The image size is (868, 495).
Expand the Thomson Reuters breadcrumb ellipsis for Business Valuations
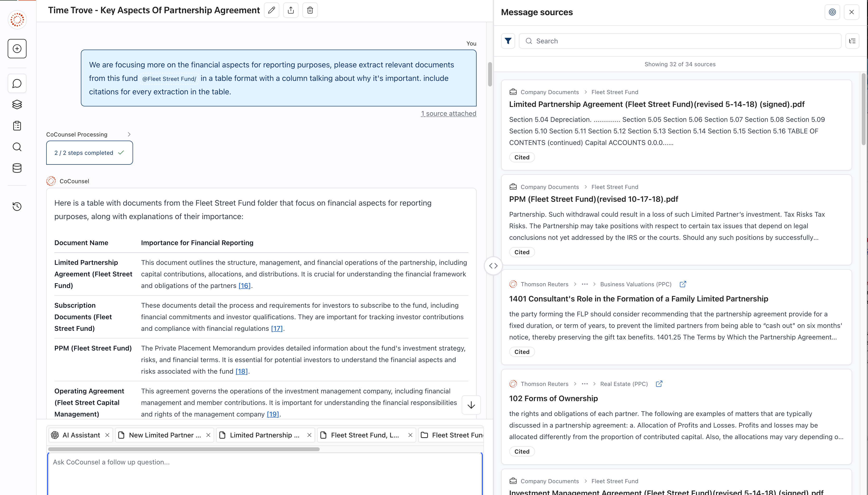(x=584, y=284)
